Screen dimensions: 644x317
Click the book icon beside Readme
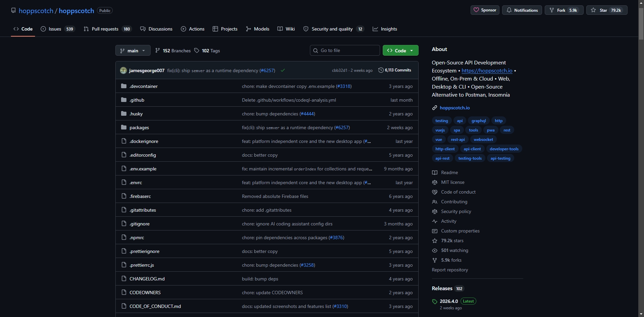[x=435, y=172]
